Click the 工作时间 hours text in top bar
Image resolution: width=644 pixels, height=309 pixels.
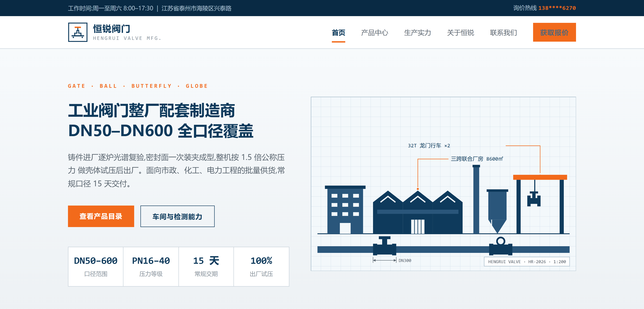pyautogui.click(x=110, y=8)
